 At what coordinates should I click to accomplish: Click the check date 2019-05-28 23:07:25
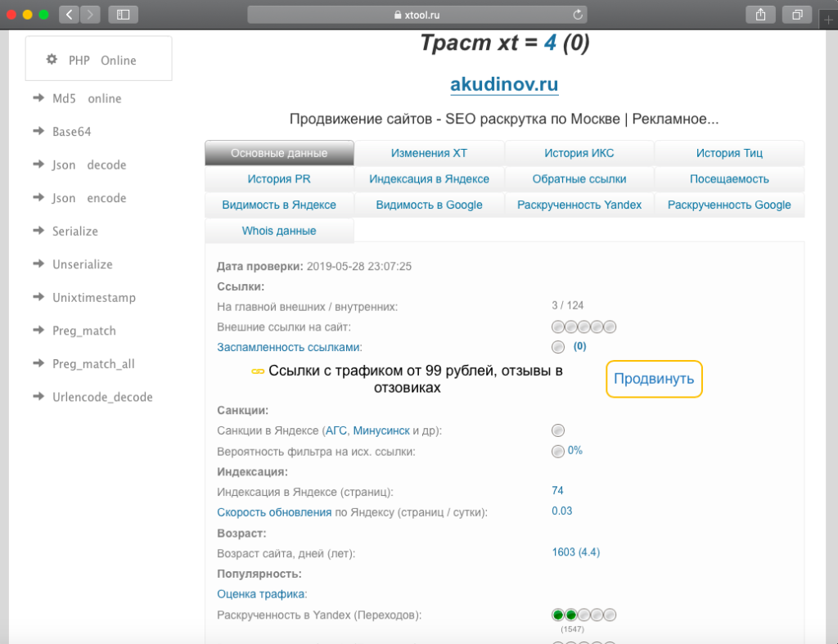359,266
